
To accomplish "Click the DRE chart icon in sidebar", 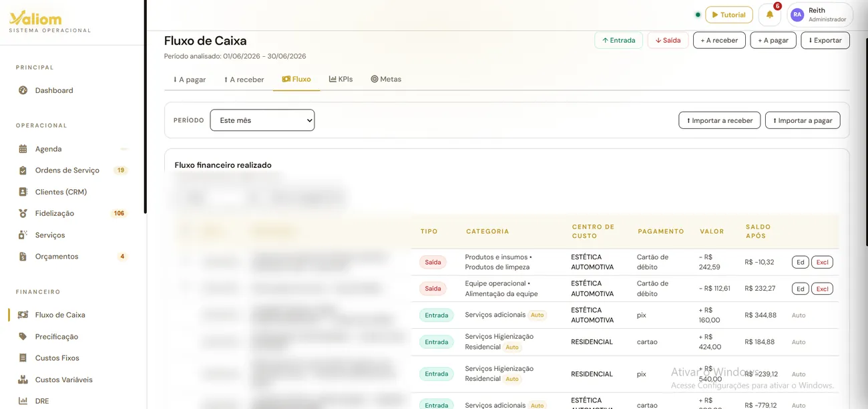I will tap(23, 401).
